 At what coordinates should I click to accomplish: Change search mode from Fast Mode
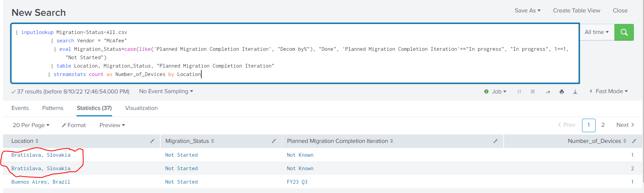coord(609,91)
